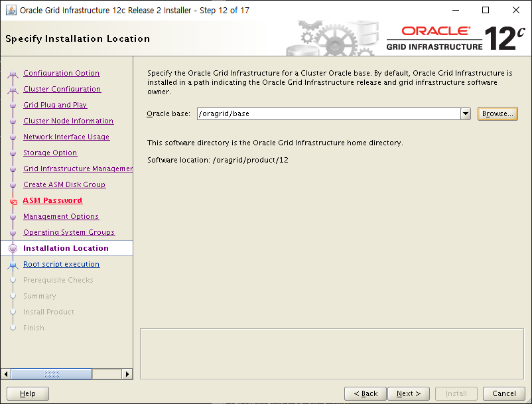Click the step bullet beside Cluster Node Information
The image size is (532, 404).
tap(13, 121)
